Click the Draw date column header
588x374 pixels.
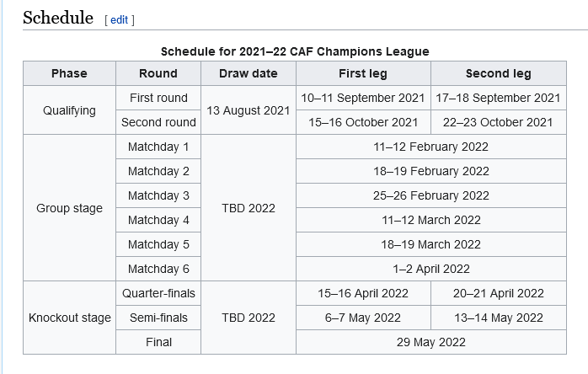pyautogui.click(x=249, y=73)
